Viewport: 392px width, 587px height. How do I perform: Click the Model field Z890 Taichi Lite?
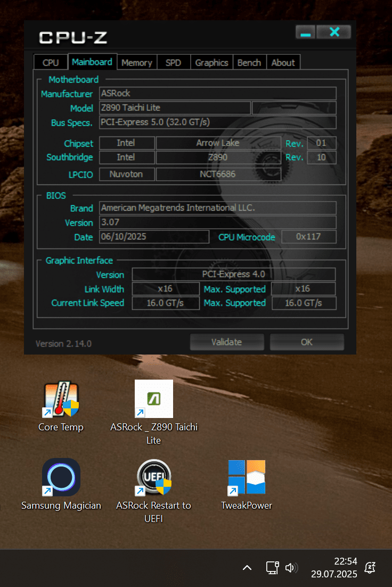click(175, 108)
